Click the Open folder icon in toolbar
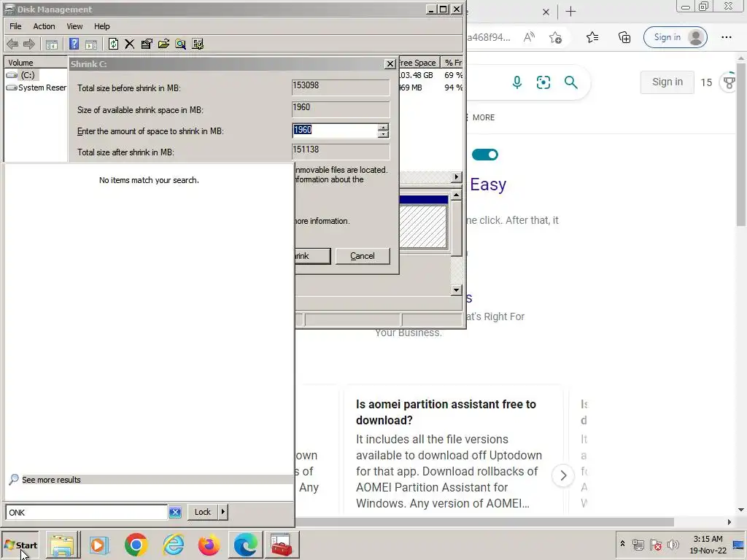This screenshot has width=747, height=560. pyautogui.click(x=164, y=44)
